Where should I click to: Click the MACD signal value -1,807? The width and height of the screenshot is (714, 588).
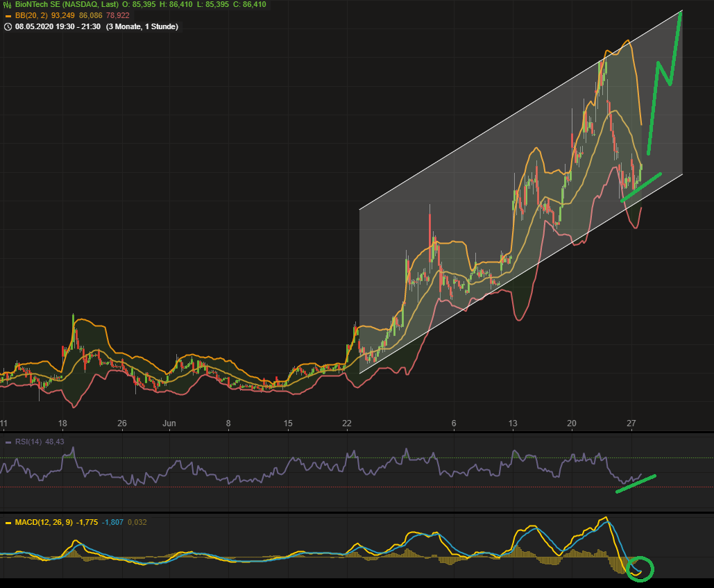112,523
